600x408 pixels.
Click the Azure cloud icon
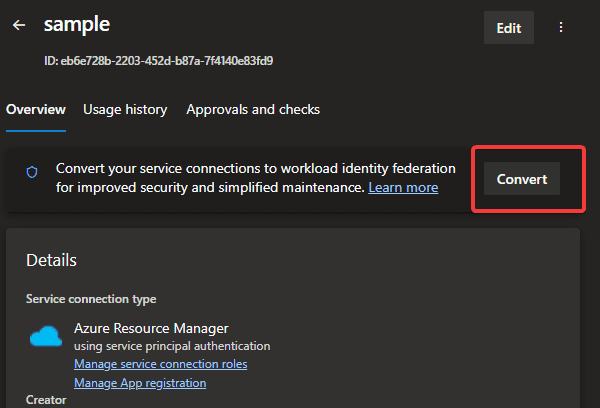point(46,336)
